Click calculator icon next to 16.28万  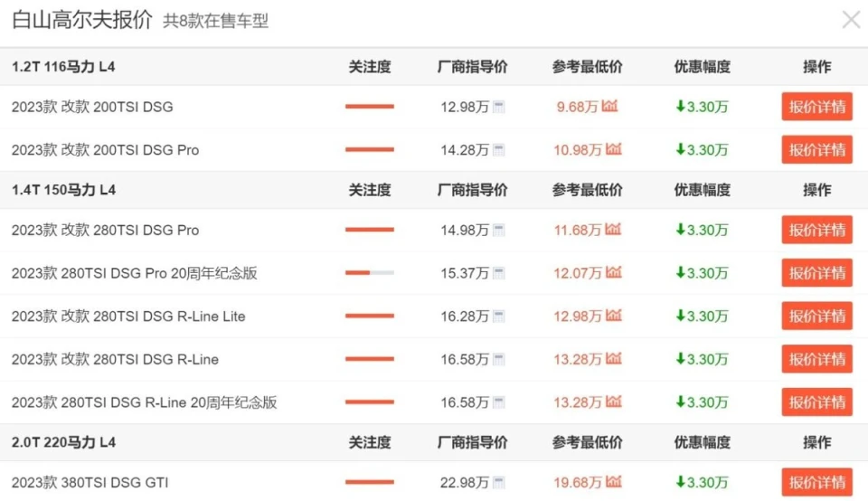(x=499, y=317)
